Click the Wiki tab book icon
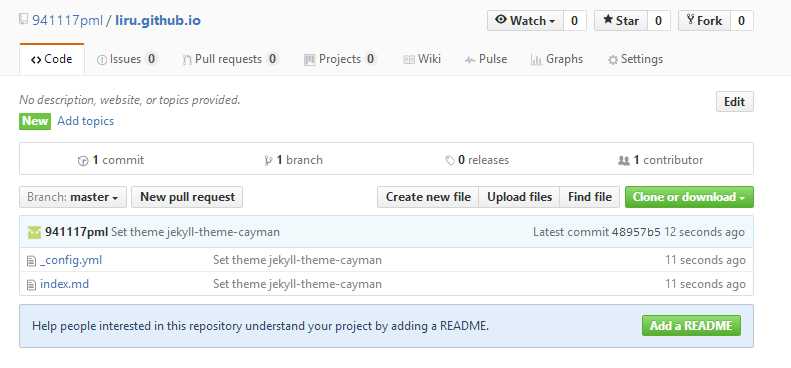 [409, 60]
